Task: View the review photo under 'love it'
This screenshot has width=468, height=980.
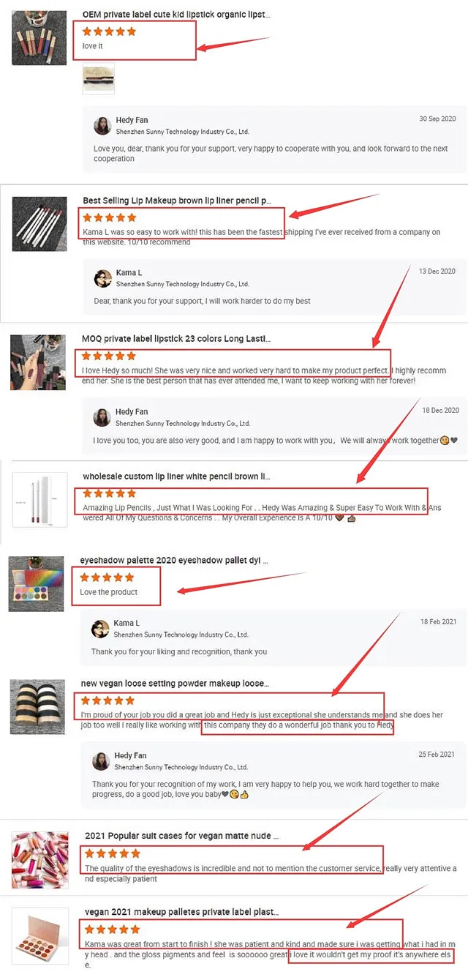Action: click(99, 78)
